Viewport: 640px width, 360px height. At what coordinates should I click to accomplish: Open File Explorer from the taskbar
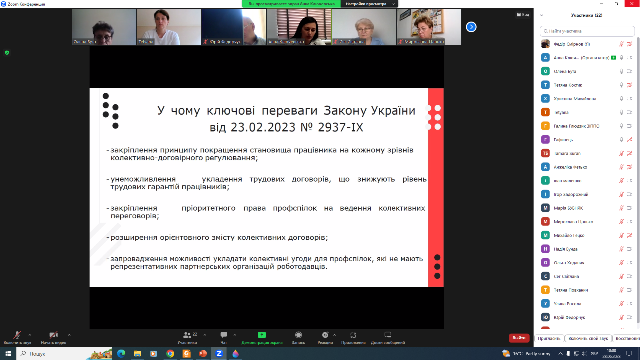coord(138,353)
